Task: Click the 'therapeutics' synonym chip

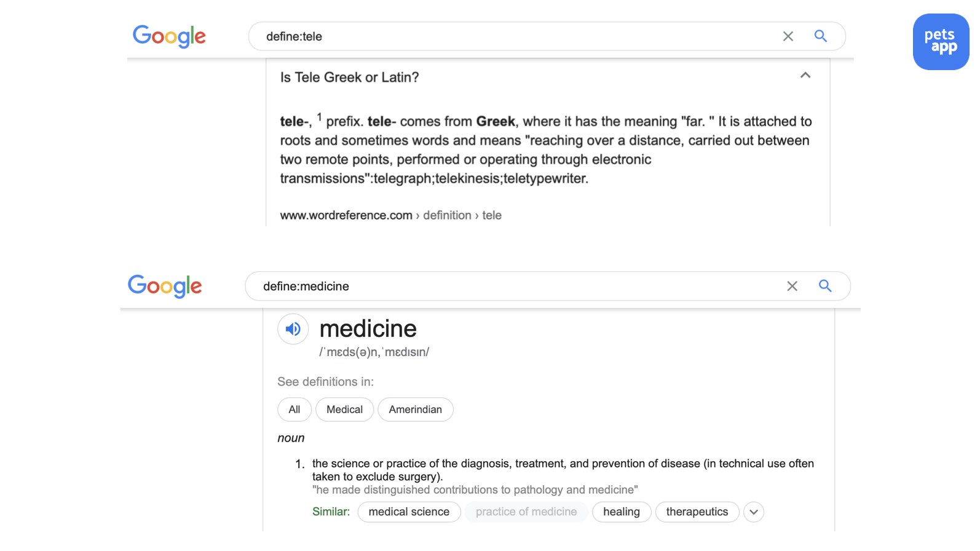Action: coord(697,512)
